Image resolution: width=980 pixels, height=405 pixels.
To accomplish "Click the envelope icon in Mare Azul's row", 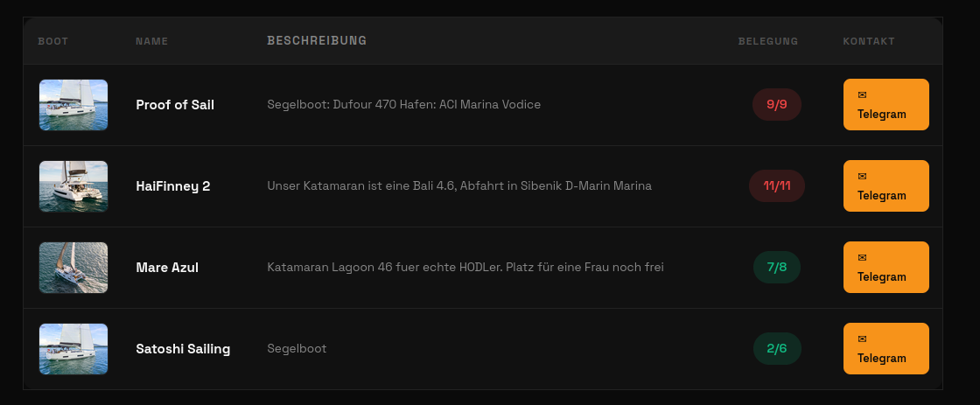I will (x=862, y=257).
